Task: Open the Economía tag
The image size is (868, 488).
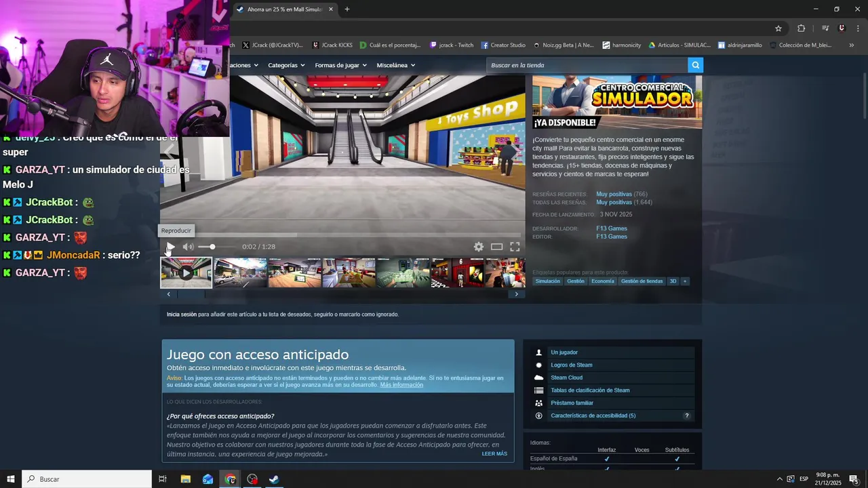Action: point(602,281)
